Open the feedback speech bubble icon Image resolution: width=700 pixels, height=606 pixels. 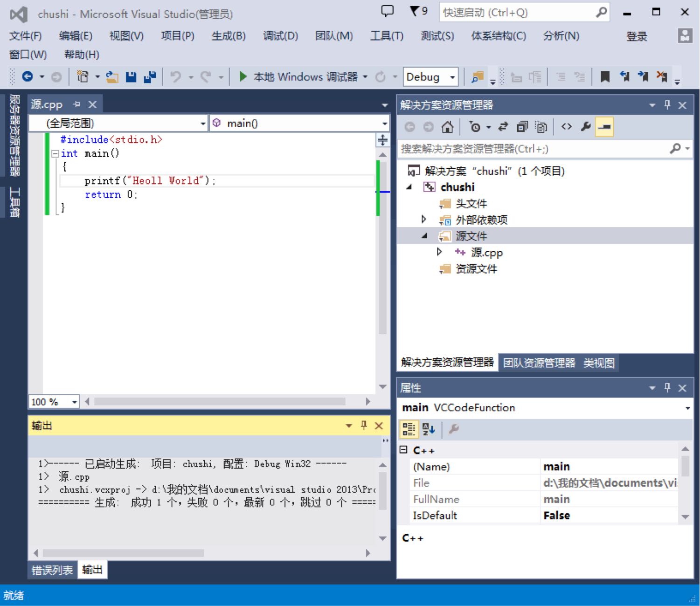[388, 11]
